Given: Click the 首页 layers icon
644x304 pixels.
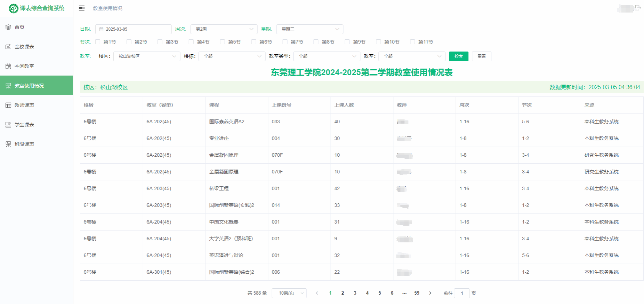Looking at the screenshot, I should (8, 27).
